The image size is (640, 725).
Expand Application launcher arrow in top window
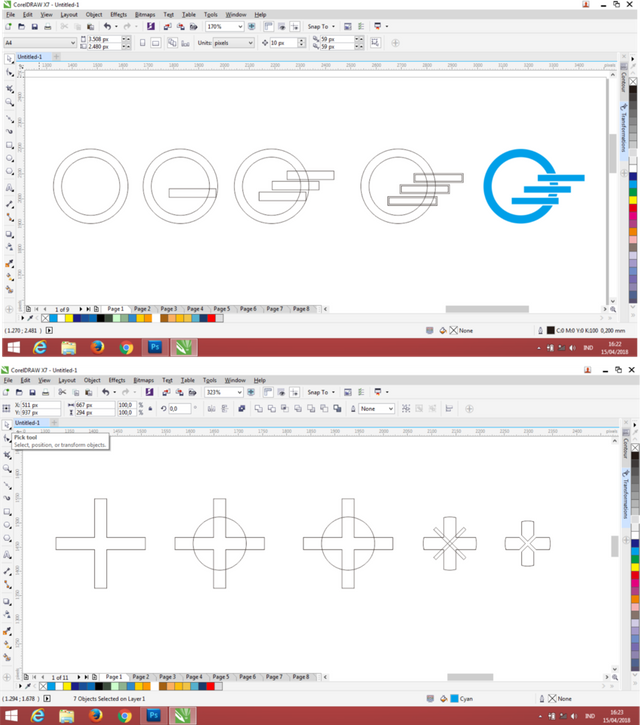click(x=387, y=27)
